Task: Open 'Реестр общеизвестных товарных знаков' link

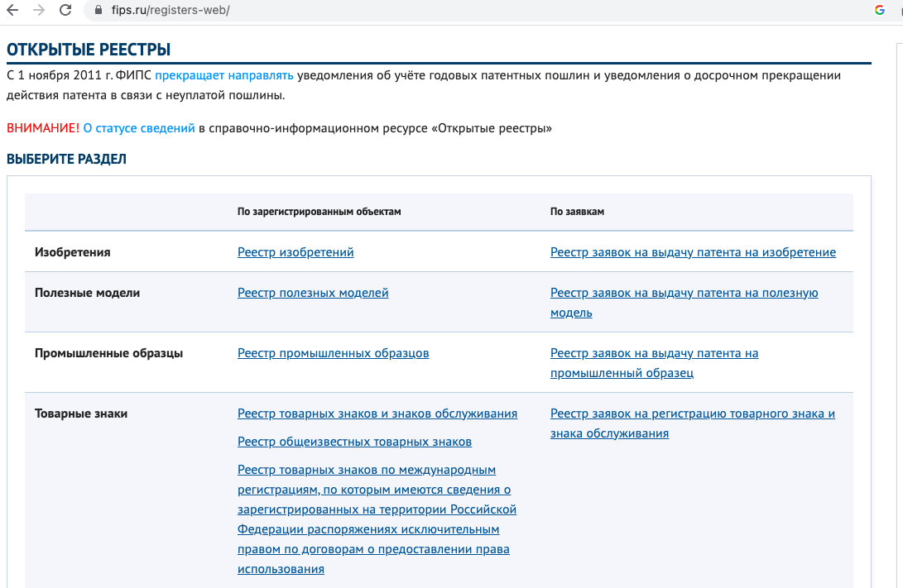Action: pos(354,442)
